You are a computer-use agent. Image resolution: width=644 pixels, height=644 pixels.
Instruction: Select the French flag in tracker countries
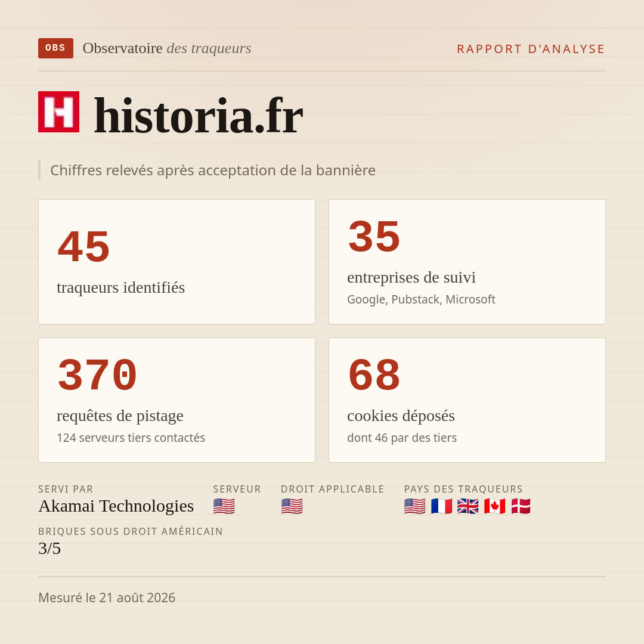(x=441, y=506)
